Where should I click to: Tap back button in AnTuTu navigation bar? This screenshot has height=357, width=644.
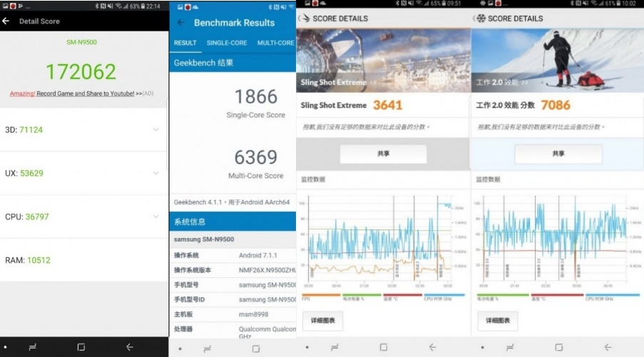(x=129, y=347)
